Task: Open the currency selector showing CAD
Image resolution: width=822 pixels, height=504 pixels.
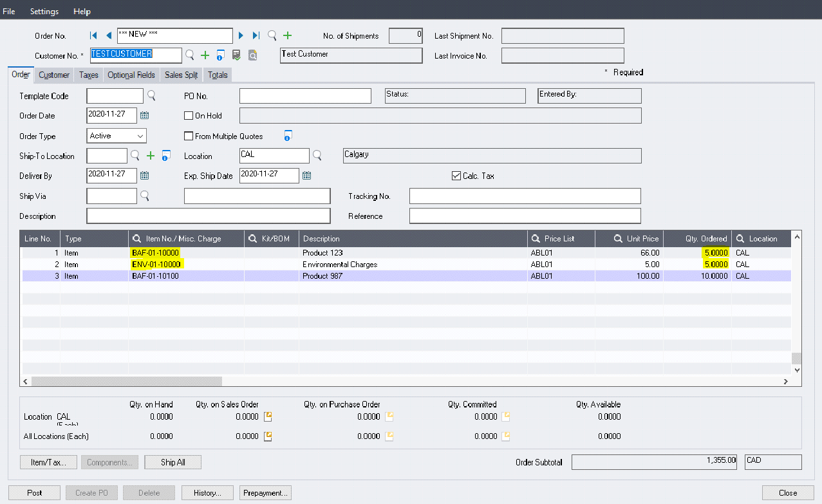Action: pos(772,462)
